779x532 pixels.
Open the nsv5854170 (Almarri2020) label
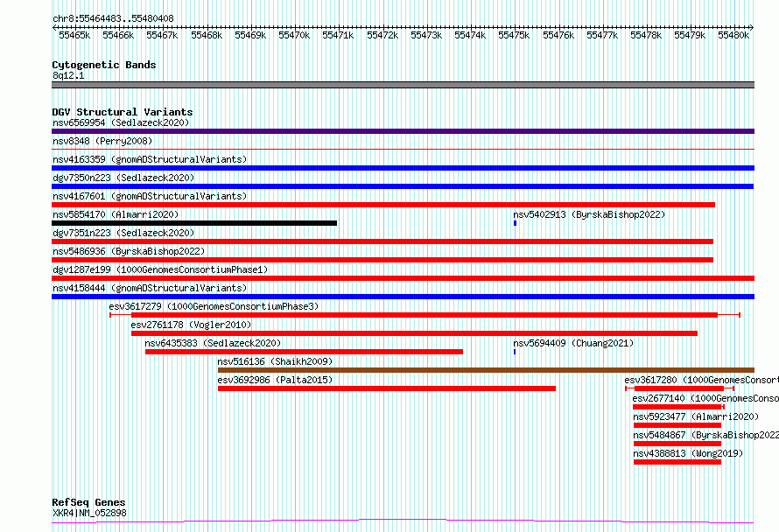[x=116, y=214]
